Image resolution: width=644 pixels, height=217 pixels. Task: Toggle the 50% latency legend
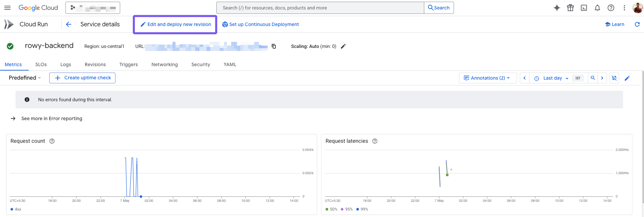tap(331, 209)
